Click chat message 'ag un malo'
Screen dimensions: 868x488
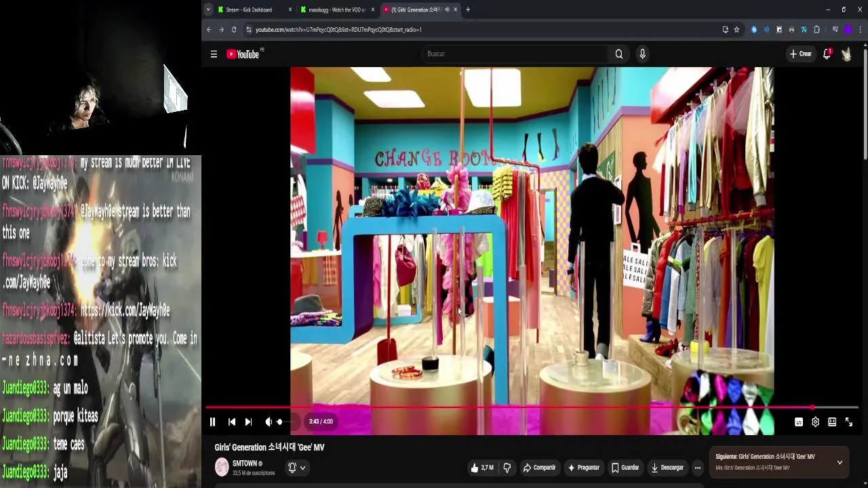[x=71, y=388]
